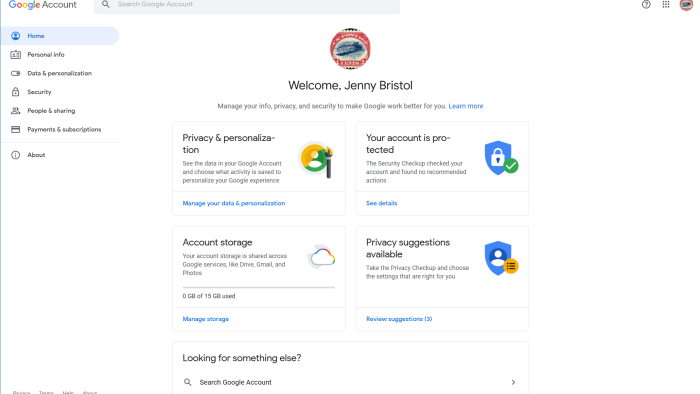Image resolution: width=700 pixels, height=394 pixels.
Task: Click the Search Google Account row text
Action: tap(235, 382)
